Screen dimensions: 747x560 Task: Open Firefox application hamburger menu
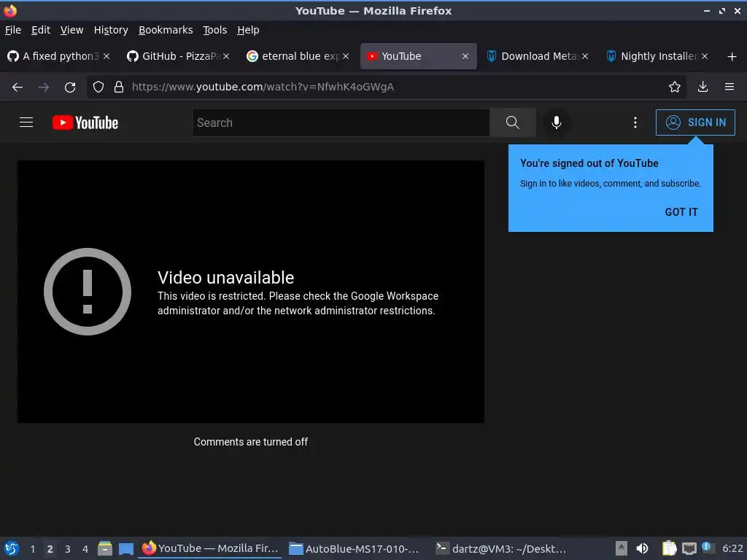(x=729, y=87)
